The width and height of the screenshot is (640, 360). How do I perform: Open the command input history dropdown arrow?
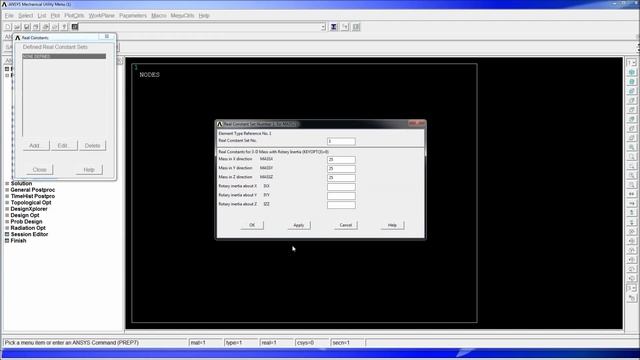pyautogui.click(x=323, y=27)
